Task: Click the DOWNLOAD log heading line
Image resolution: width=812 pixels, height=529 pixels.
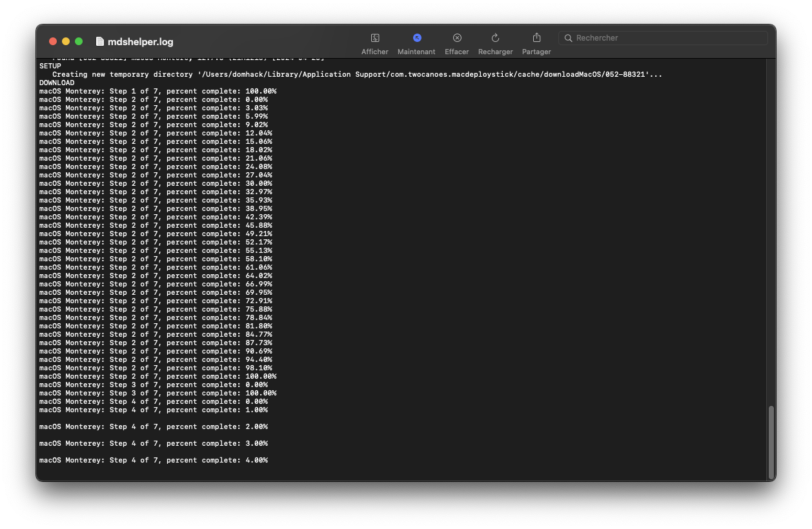Action: (57, 83)
